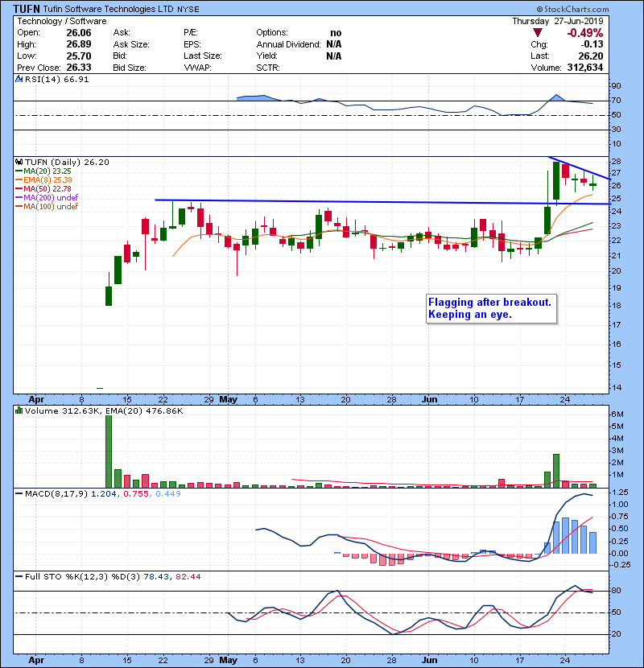Click the MACD histogram value 0.449

[x=168, y=493]
